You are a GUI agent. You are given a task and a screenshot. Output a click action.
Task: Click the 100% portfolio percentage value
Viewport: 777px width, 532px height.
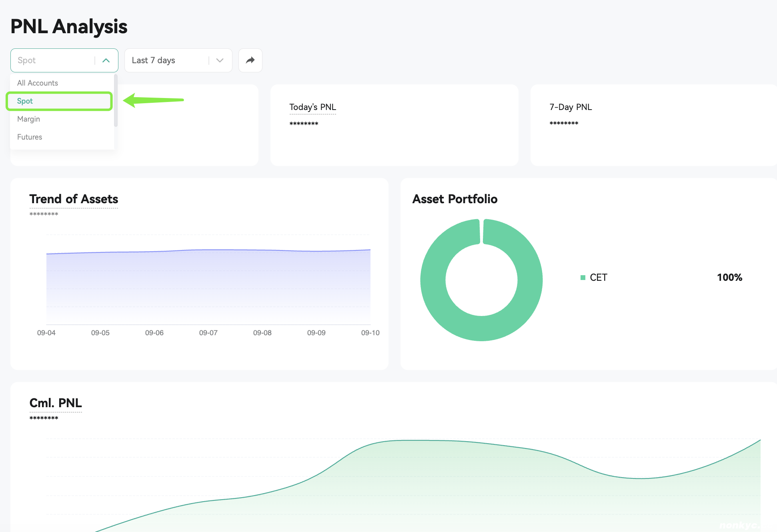coord(729,278)
